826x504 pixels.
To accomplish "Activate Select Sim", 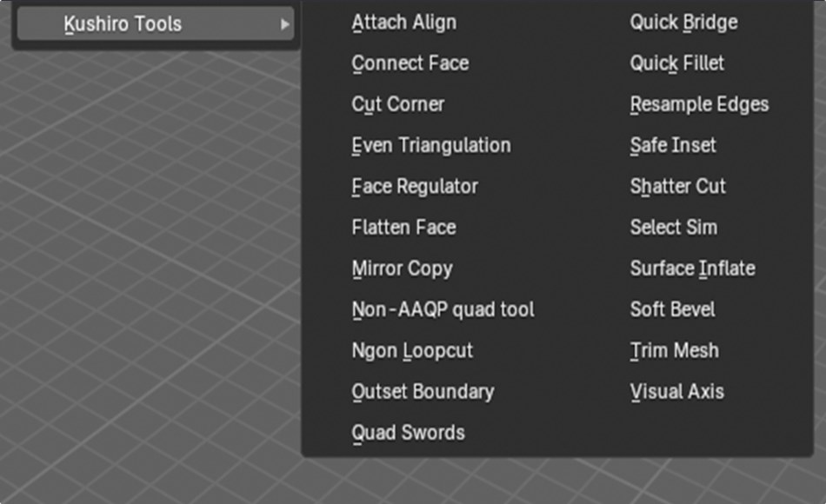I will tap(674, 227).
